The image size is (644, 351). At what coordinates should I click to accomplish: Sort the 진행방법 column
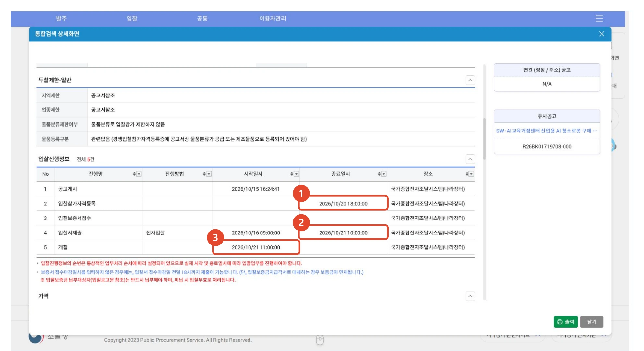click(x=204, y=174)
